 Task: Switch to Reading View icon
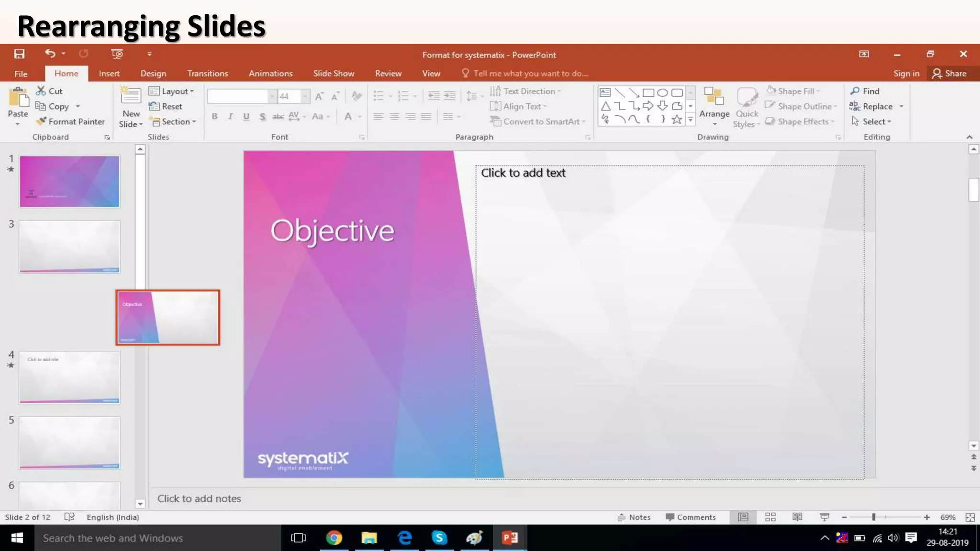point(797,517)
